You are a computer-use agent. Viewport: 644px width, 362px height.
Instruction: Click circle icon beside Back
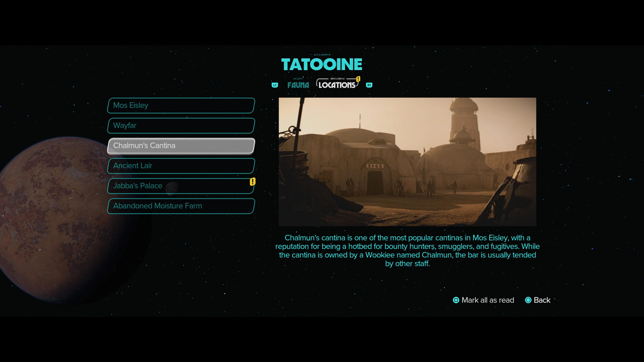coord(528,300)
